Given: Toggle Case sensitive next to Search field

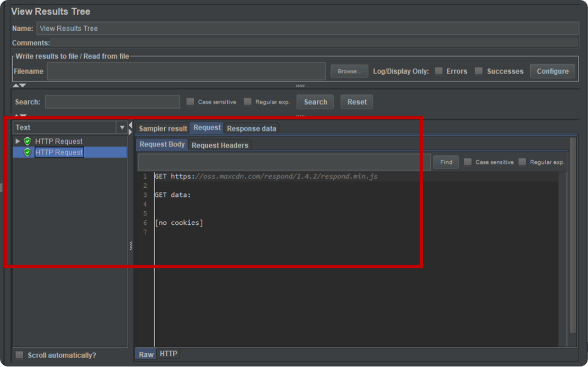Looking at the screenshot, I should point(190,102).
